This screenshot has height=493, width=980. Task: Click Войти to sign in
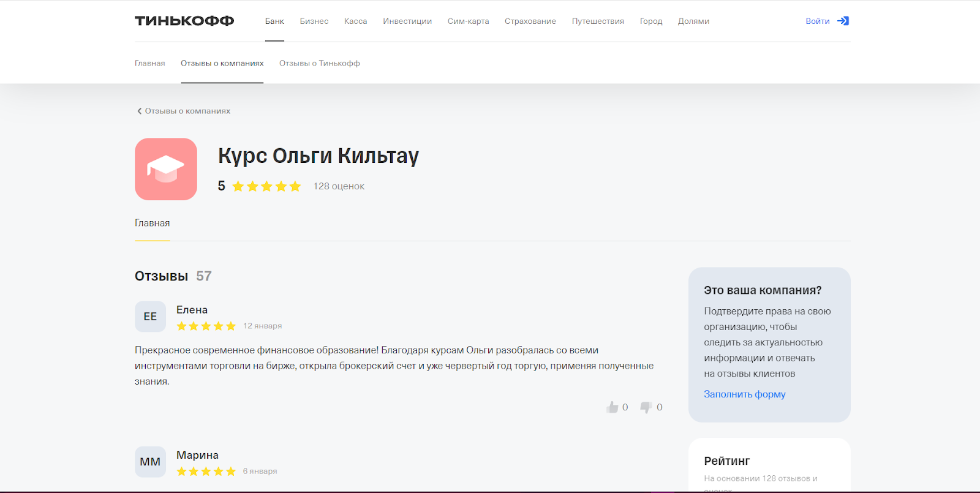(x=818, y=21)
